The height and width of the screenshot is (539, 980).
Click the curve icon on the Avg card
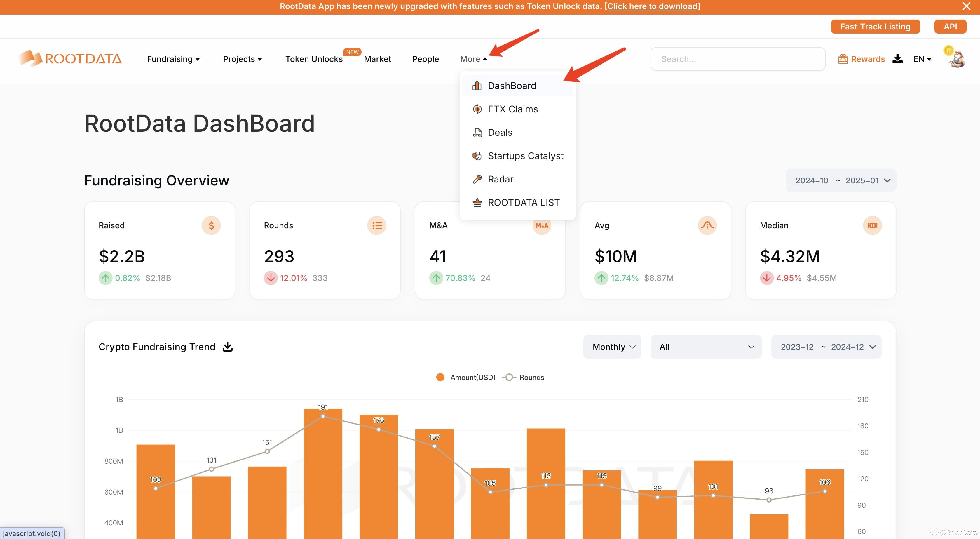pyautogui.click(x=707, y=225)
